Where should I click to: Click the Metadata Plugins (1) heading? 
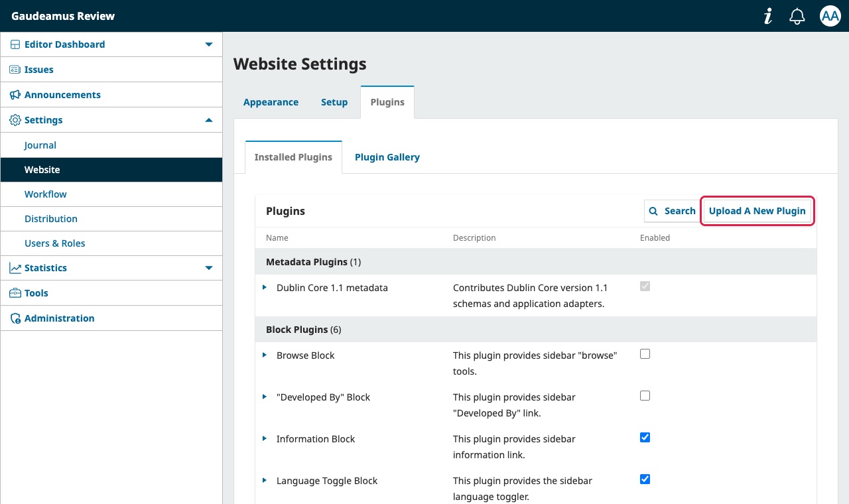click(x=313, y=262)
